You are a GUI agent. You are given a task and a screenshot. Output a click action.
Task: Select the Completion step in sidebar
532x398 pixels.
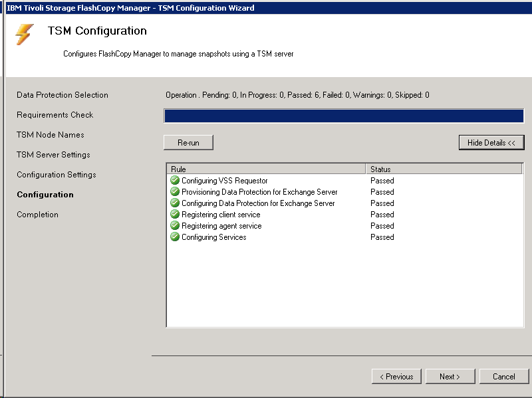coord(37,215)
